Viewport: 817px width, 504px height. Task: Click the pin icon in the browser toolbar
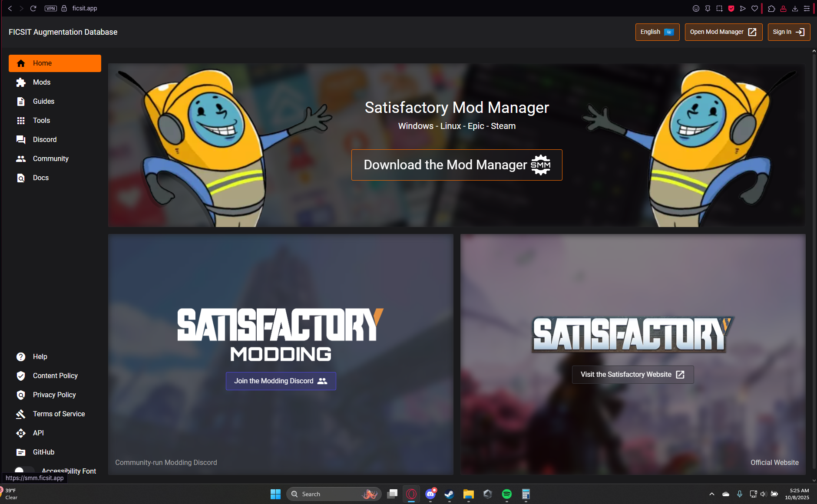708,8
